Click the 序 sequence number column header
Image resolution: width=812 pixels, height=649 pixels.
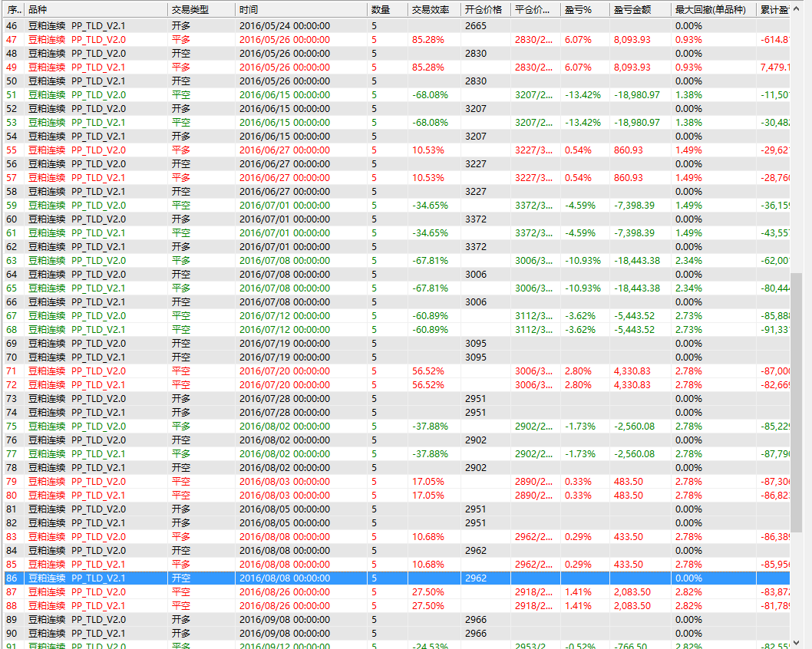point(12,10)
